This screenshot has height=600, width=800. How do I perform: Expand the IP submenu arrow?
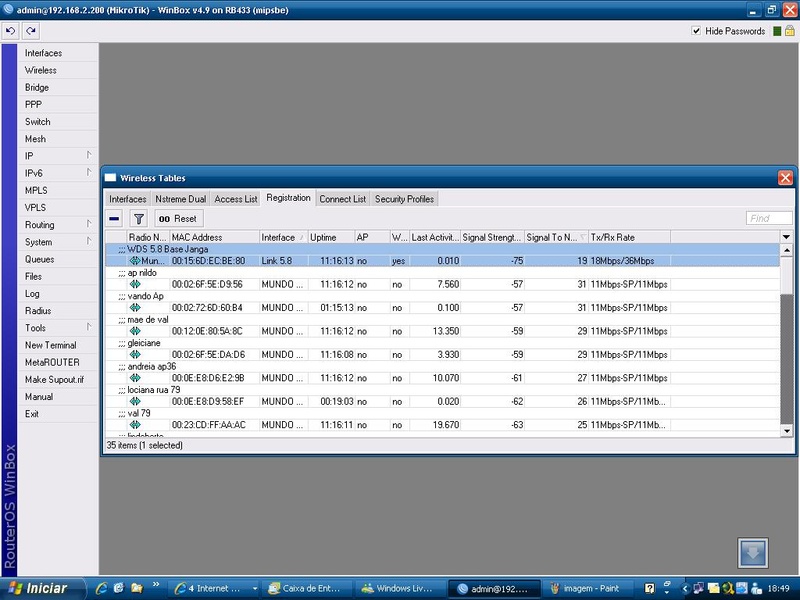[x=89, y=155]
